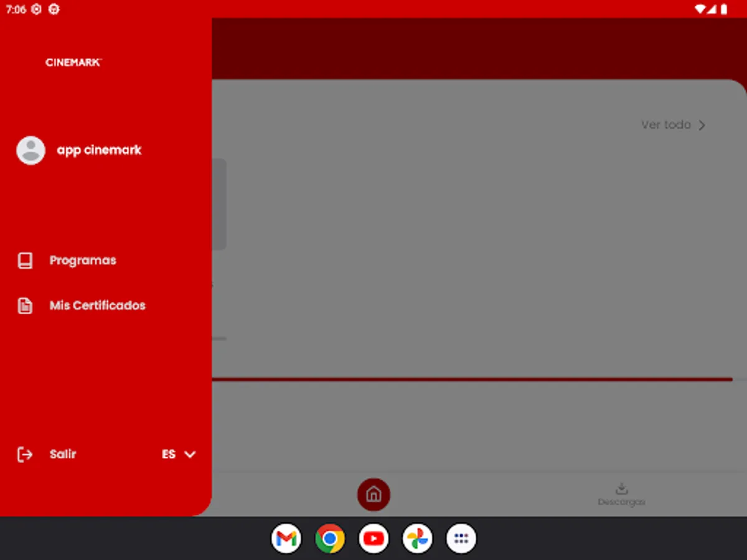Click the Mis Certificados document icon

coord(25,306)
